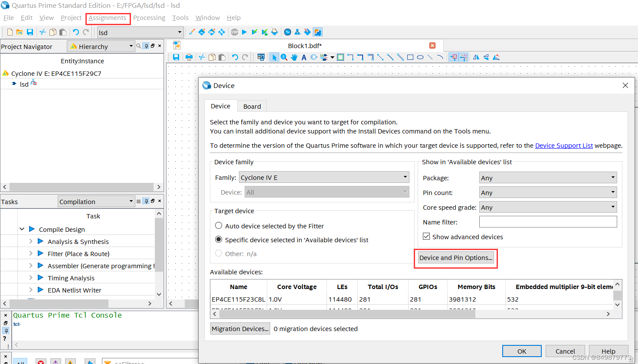Open Tools menu
Viewport: 638px width, 364px height.
point(180,18)
